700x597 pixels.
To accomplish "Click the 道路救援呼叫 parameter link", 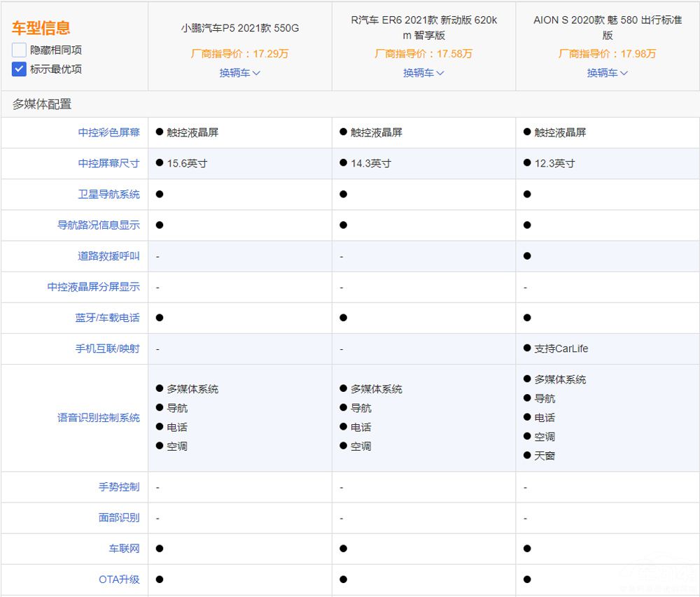I will pos(108,256).
